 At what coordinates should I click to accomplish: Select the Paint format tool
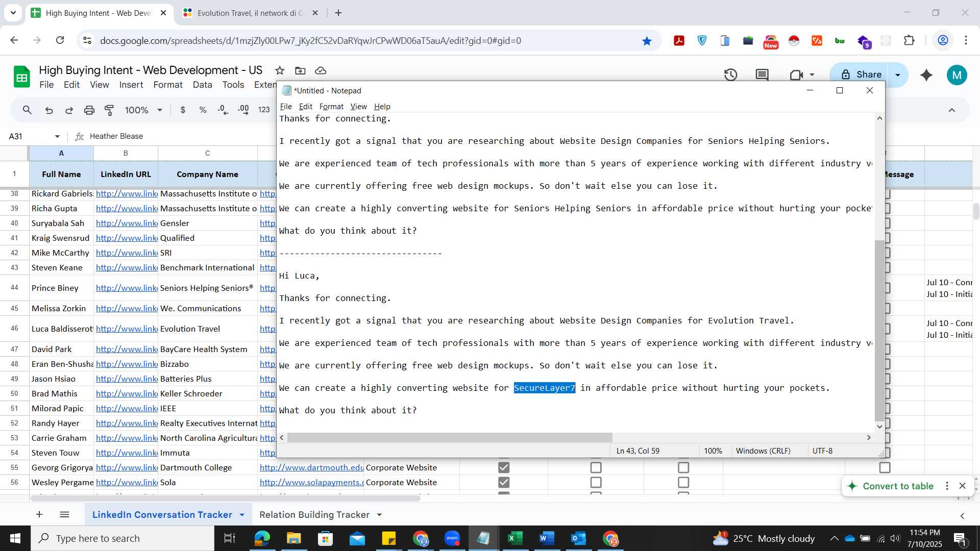(x=109, y=110)
